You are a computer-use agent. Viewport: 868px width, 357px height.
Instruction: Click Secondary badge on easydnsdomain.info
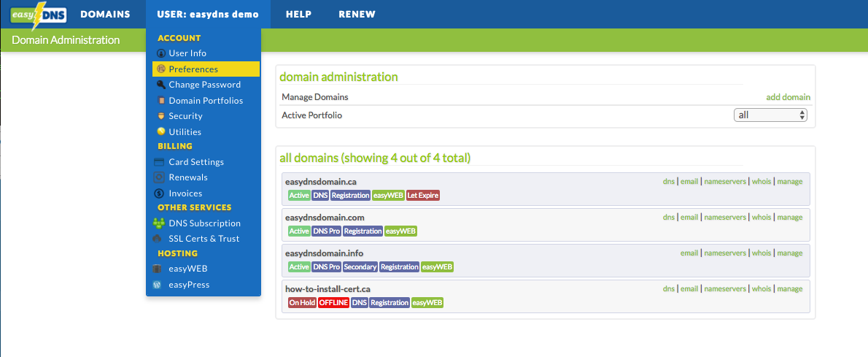click(x=360, y=267)
